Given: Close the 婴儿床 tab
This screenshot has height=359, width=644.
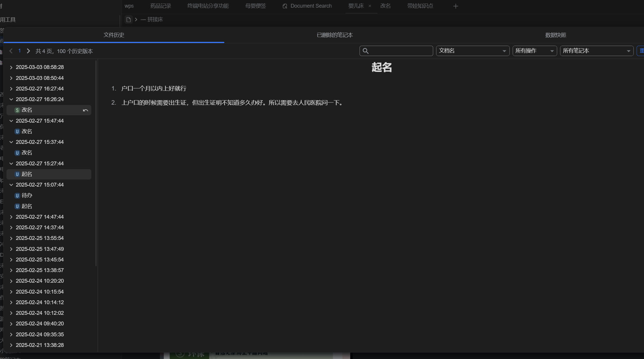Looking at the screenshot, I should point(370,6).
